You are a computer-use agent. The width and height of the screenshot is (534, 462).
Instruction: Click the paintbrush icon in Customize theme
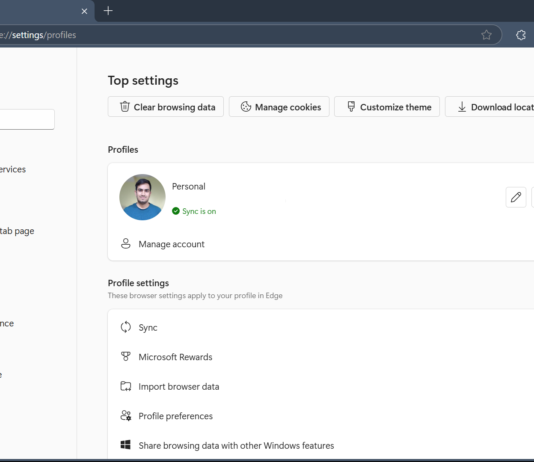click(351, 107)
